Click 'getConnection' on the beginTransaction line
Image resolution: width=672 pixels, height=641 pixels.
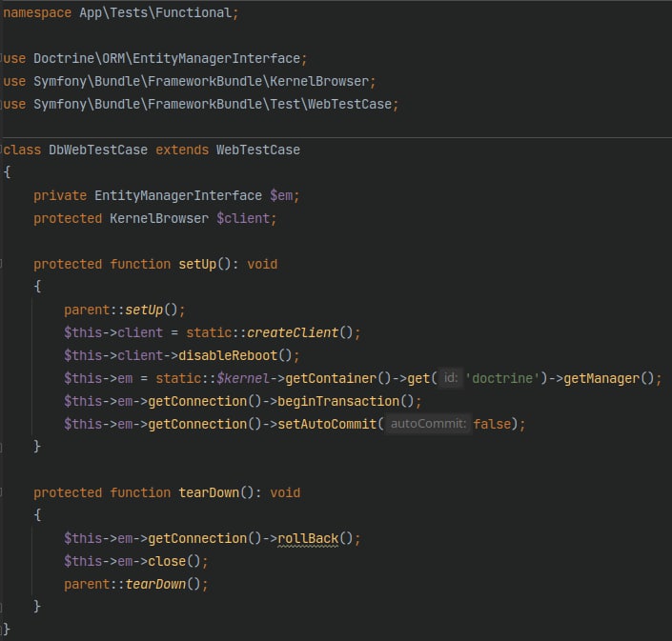coord(197,401)
